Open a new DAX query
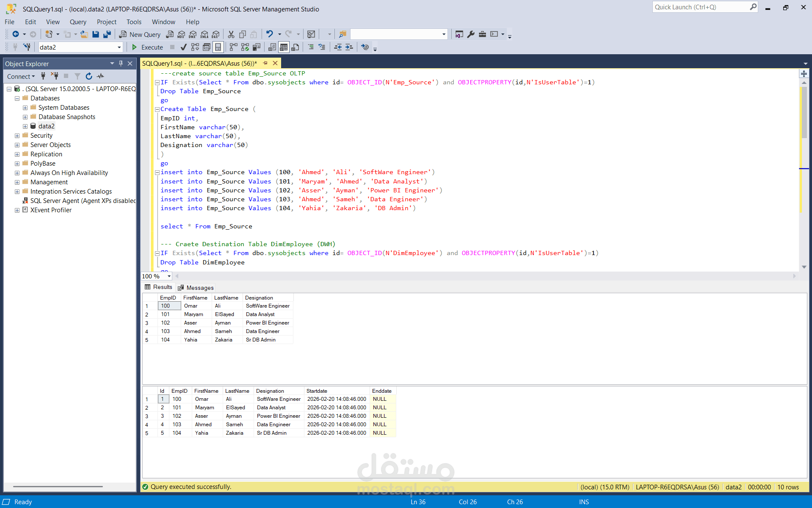812x508 pixels. coord(216,34)
